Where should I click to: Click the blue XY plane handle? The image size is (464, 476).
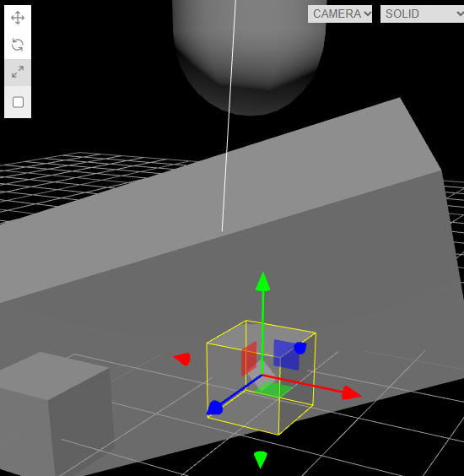click(x=286, y=354)
